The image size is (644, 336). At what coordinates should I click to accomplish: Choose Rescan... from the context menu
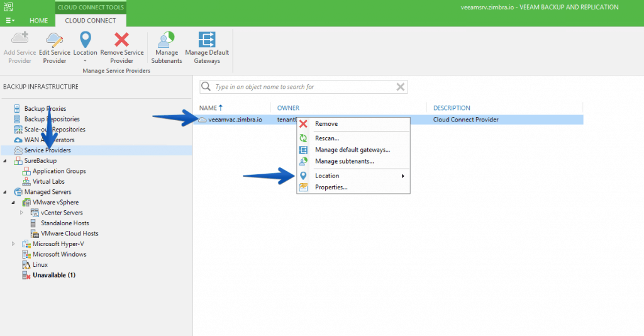tap(326, 138)
